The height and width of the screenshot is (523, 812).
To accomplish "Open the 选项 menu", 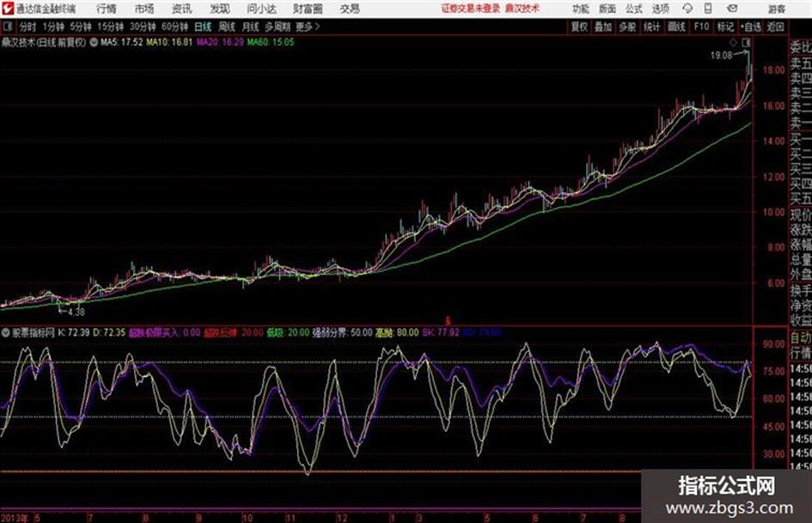I will 660,9.
